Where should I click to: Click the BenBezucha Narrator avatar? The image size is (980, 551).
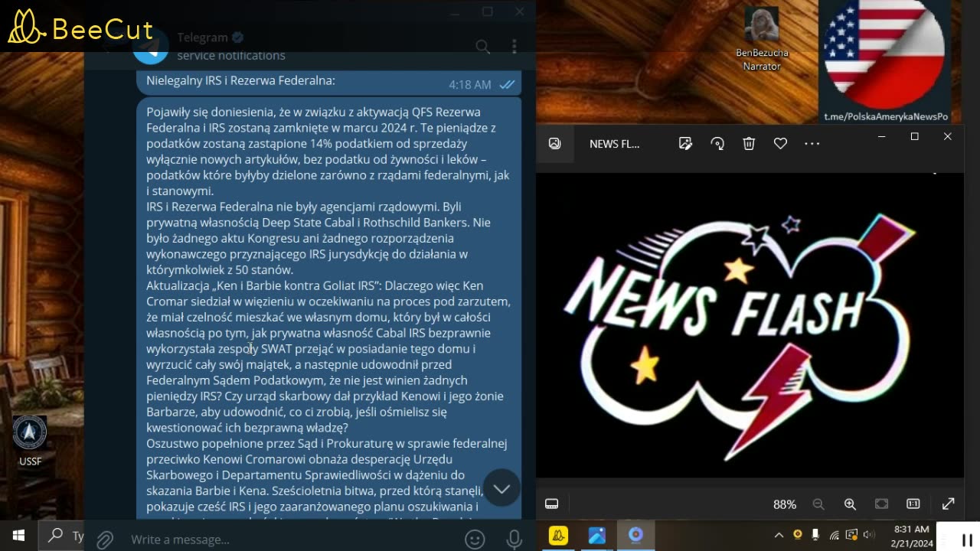(762, 24)
